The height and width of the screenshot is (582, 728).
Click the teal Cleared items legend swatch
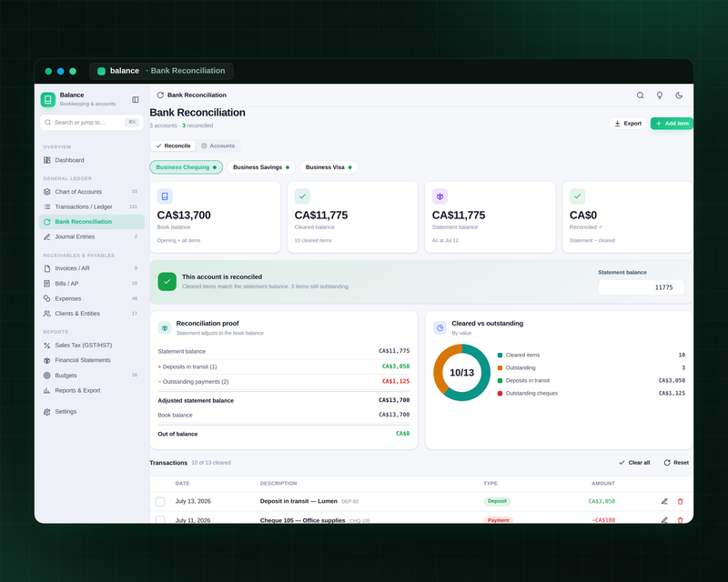500,355
